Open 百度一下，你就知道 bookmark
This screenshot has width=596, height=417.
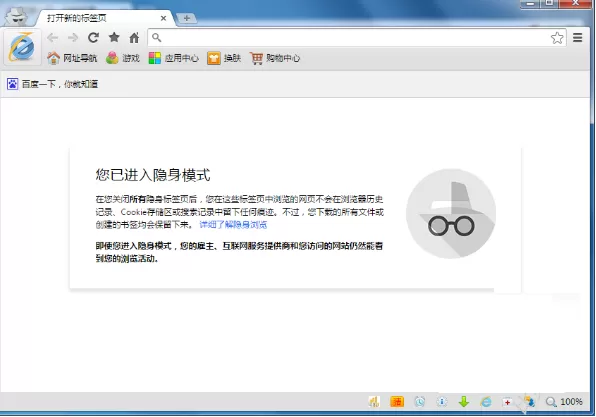[52, 84]
